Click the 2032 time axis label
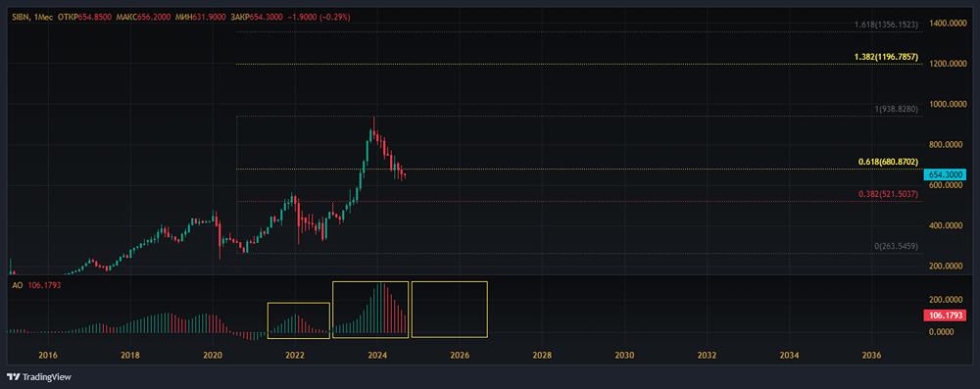 coord(707,356)
